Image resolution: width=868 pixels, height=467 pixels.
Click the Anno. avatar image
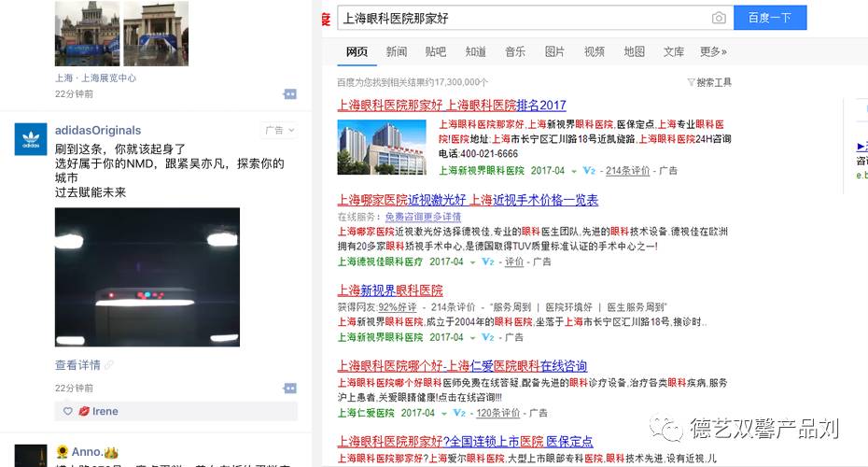pos(31,456)
